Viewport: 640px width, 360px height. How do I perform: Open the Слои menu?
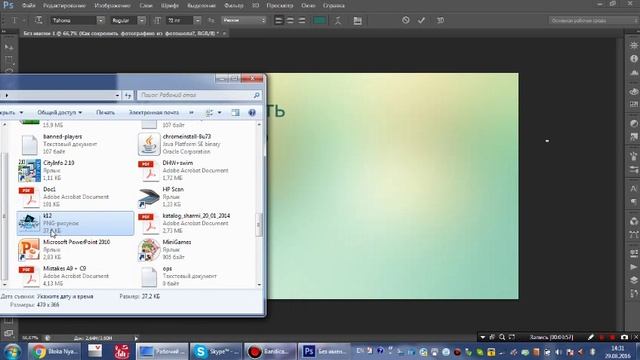coord(145,6)
